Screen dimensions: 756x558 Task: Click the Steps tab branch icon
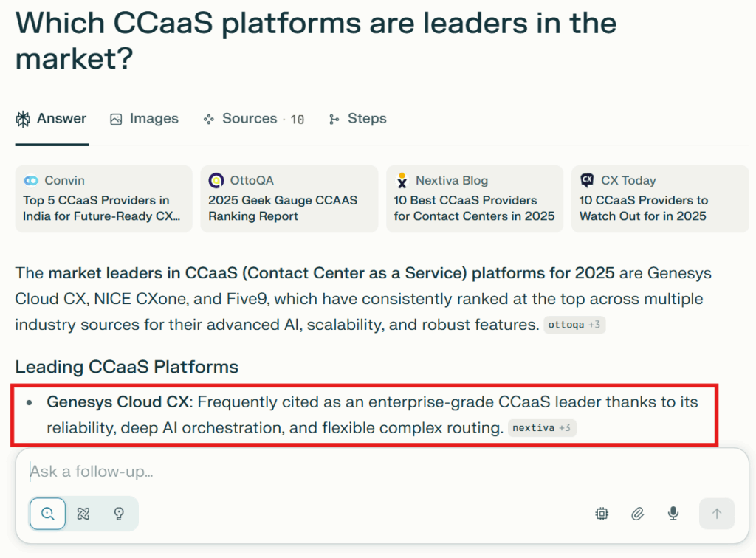(334, 120)
